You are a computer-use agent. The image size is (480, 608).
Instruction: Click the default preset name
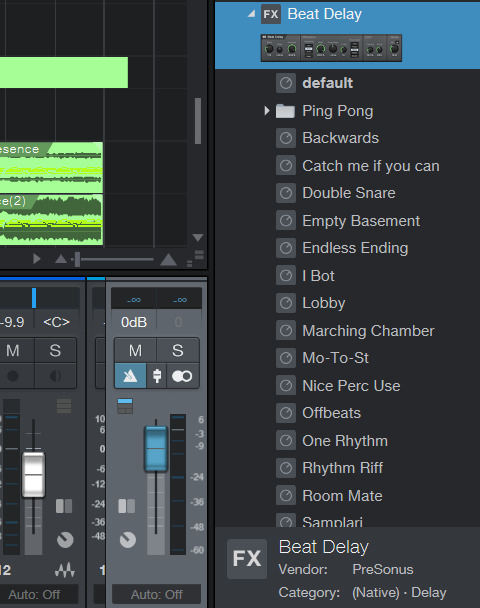(x=327, y=83)
